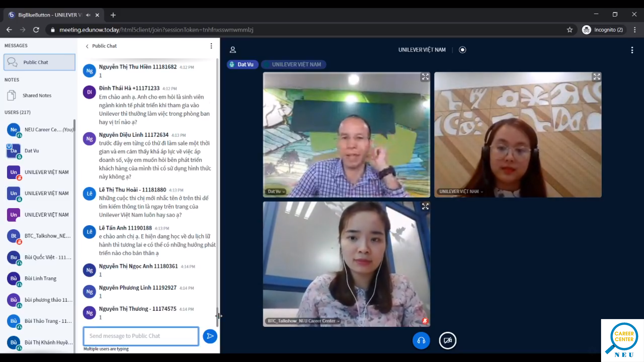Select user Bùi Thị Khánh Huyề...
644x362 pixels.
pyautogui.click(x=40, y=343)
